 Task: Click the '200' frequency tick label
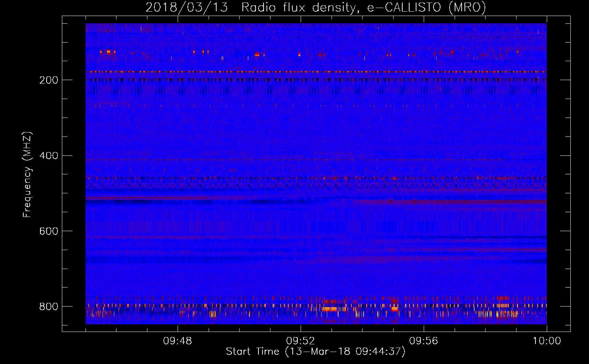49,80
